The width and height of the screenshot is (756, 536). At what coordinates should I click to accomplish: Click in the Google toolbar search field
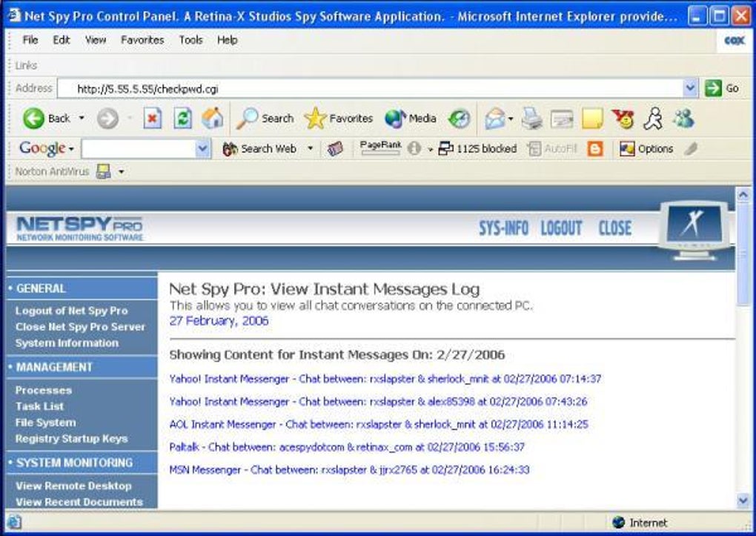click(139, 148)
